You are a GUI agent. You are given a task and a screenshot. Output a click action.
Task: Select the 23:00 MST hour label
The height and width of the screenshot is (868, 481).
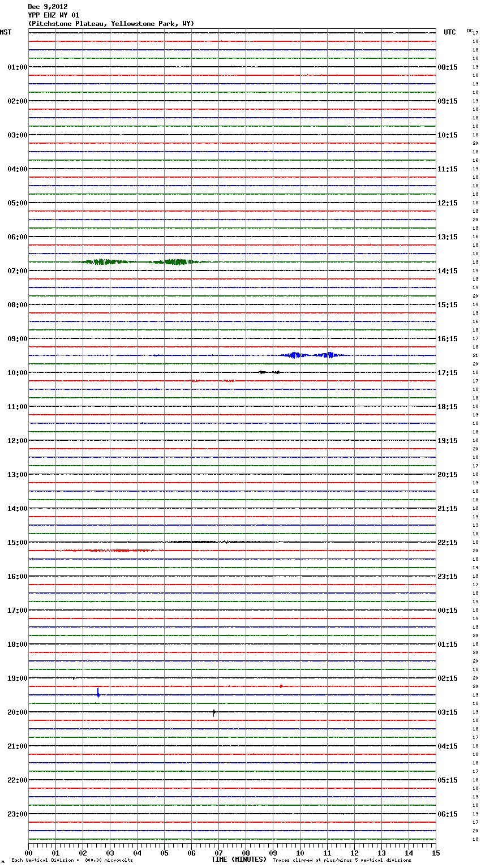(18, 814)
